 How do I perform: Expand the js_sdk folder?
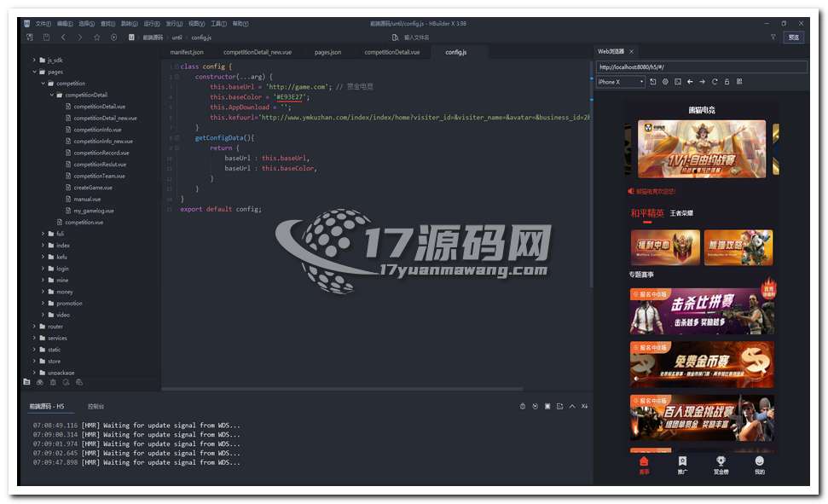[35, 61]
